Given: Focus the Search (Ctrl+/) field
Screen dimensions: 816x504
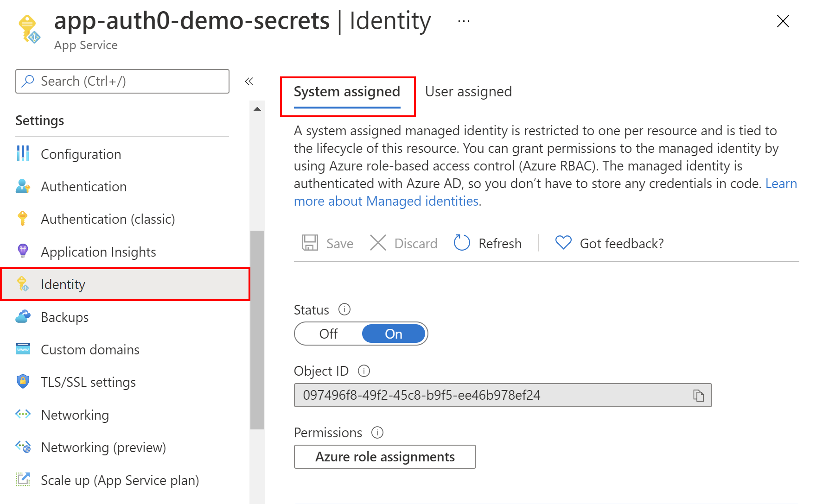Looking at the screenshot, I should pyautogui.click(x=122, y=81).
